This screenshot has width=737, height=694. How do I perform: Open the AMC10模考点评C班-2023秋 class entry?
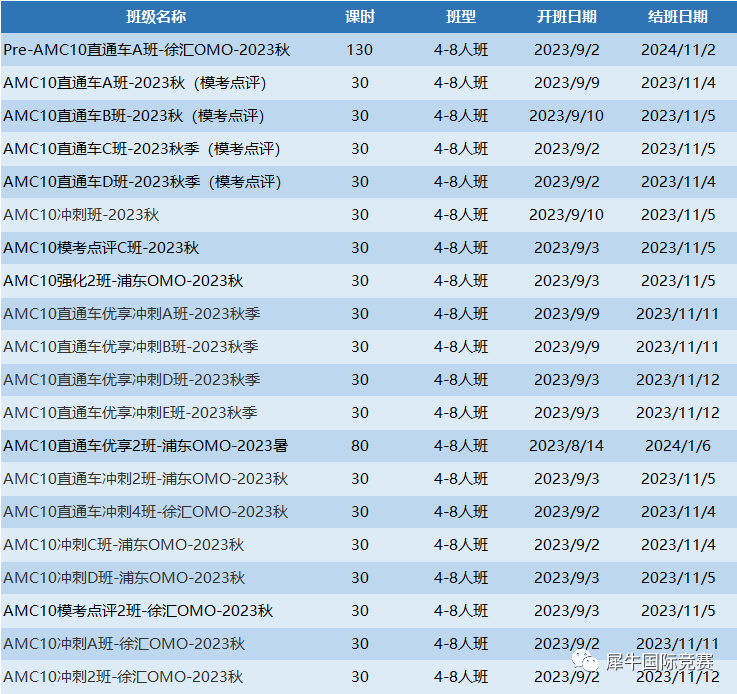pyautogui.click(x=101, y=248)
